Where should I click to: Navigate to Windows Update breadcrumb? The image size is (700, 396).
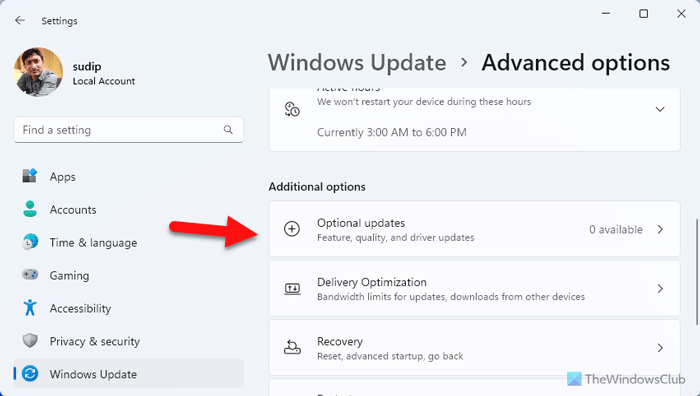tap(357, 63)
